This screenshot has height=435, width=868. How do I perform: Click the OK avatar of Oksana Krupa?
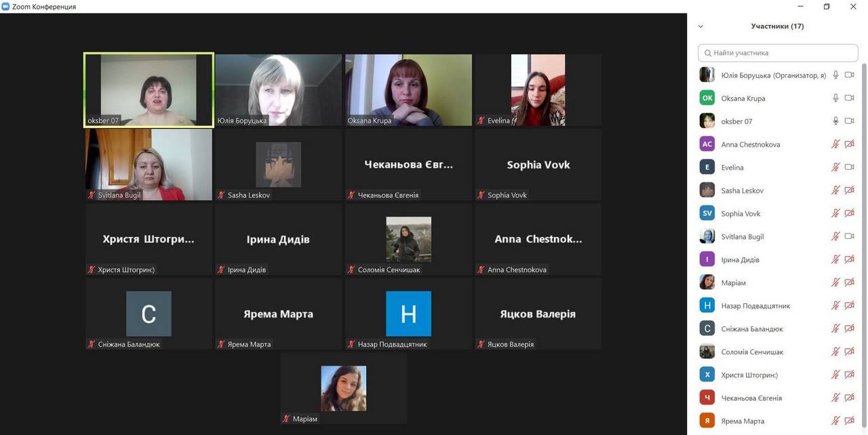pos(707,98)
